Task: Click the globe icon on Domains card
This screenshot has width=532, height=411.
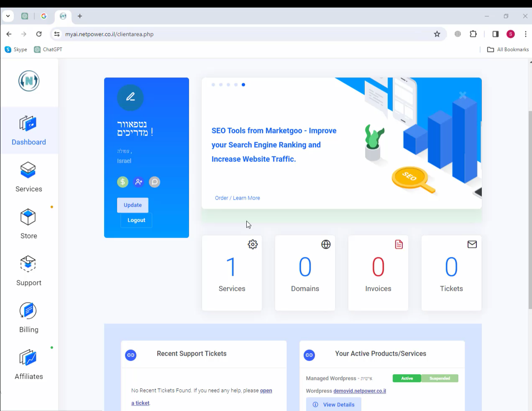Action: [326, 244]
